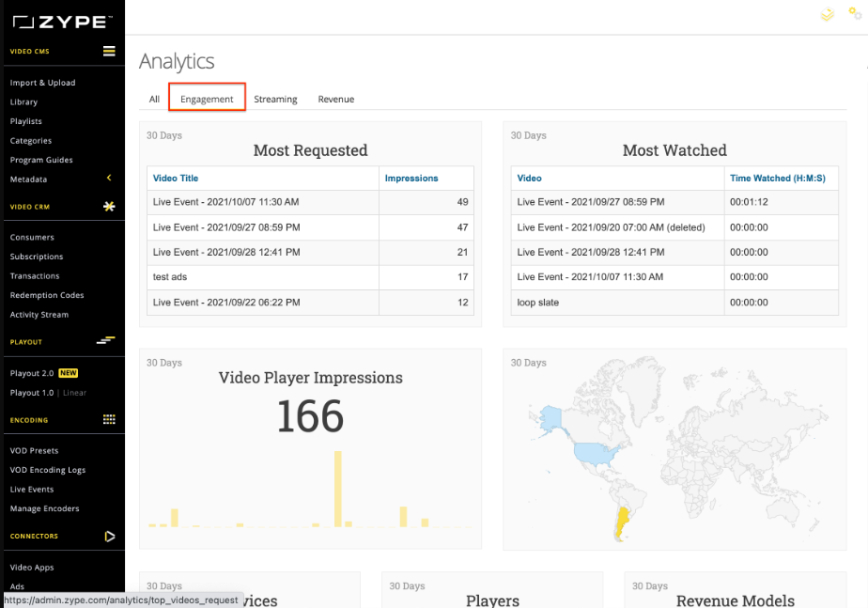Screen dimensions: 868x608
Task: Click the tallest bar in impressions chart
Action: [337, 489]
